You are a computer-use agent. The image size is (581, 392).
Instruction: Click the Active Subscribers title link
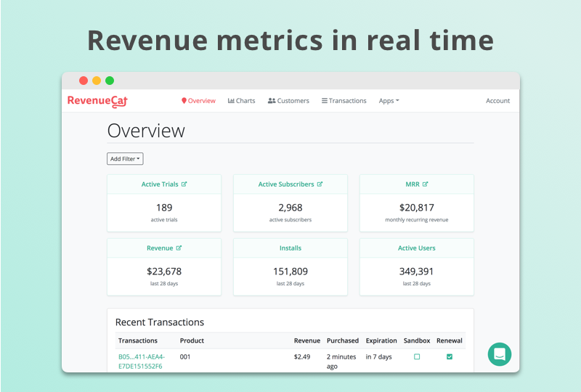(x=286, y=184)
